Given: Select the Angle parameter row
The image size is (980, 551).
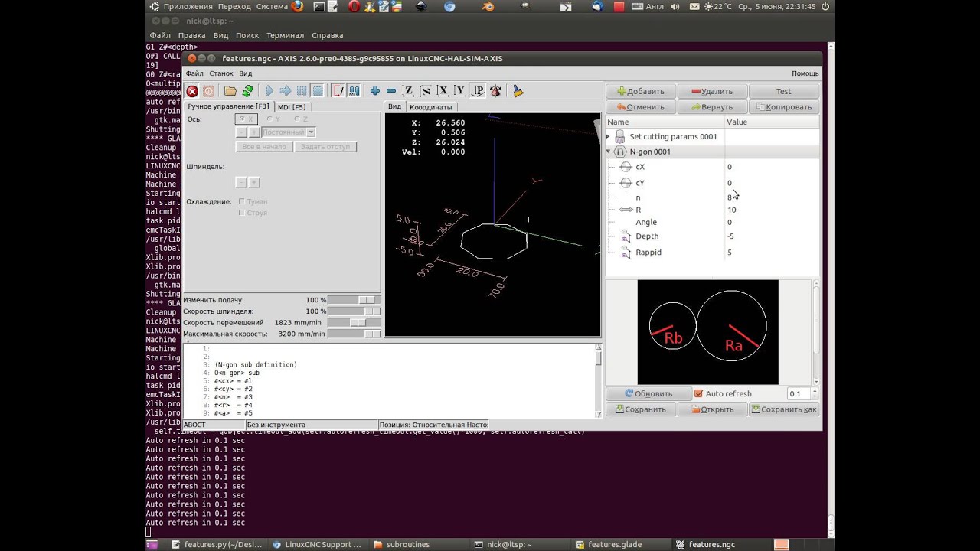Looking at the screenshot, I should [712, 222].
